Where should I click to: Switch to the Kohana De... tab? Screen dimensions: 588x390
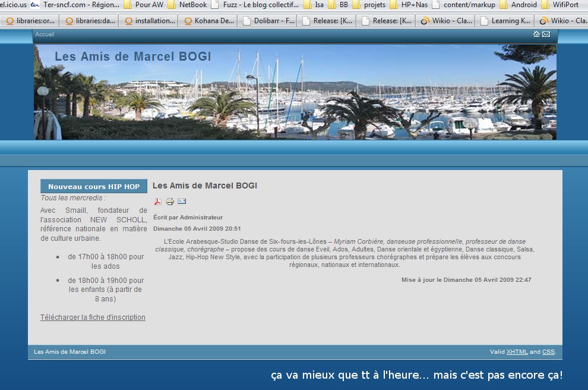point(208,21)
